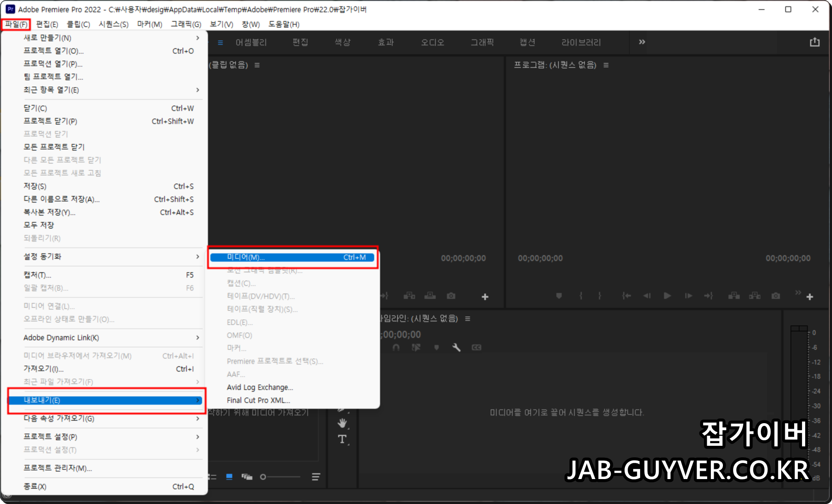Screen dimensions: 832x504
Task: Switch to 라이브러리 workspace tab
Action: pyautogui.click(x=581, y=43)
